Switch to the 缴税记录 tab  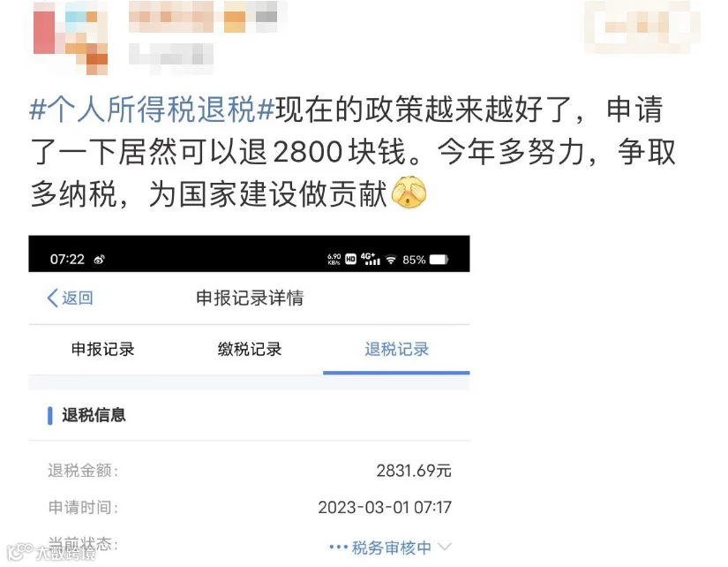(x=250, y=349)
